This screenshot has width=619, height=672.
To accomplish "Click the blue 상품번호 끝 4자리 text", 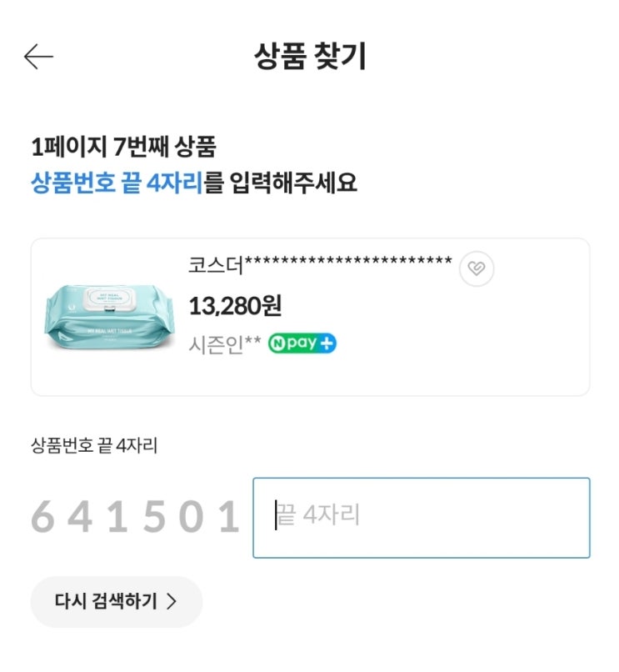I will 117,182.
